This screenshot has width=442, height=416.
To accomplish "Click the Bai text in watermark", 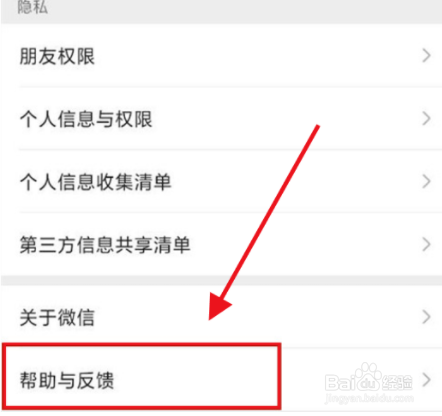I will click(x=339, y=383).
